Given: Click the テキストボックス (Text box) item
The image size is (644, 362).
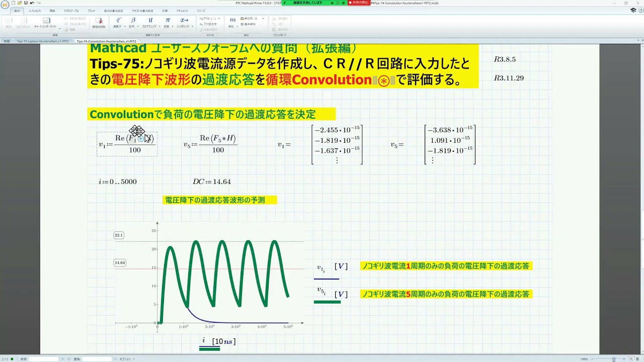Looking at the screenshot, I should [75, 24].
